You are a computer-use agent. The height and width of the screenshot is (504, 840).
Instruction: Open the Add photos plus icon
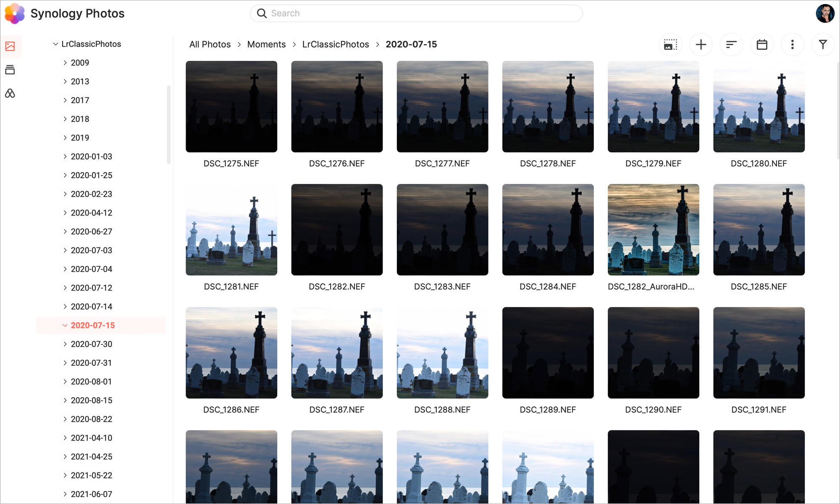[701, 44]
